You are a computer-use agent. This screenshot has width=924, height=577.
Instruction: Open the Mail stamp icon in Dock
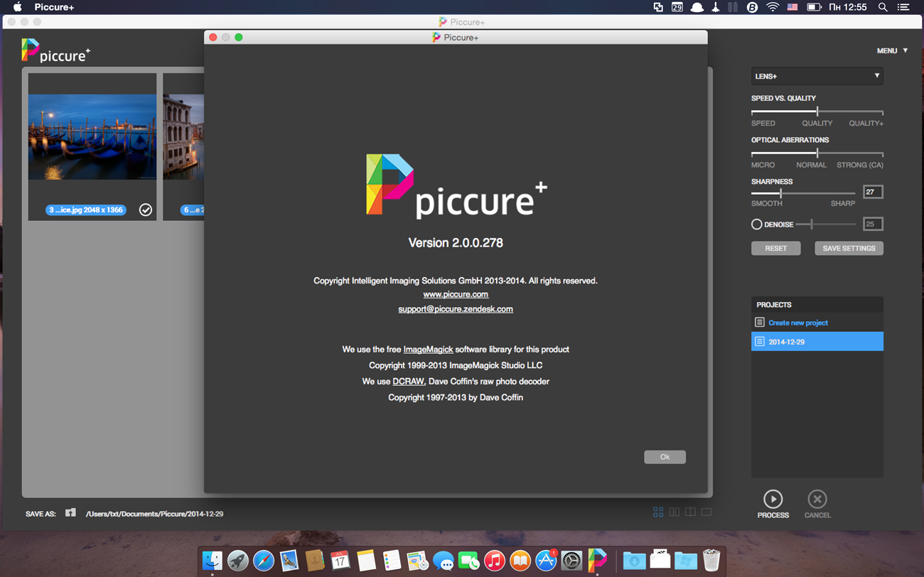[289, 561]
